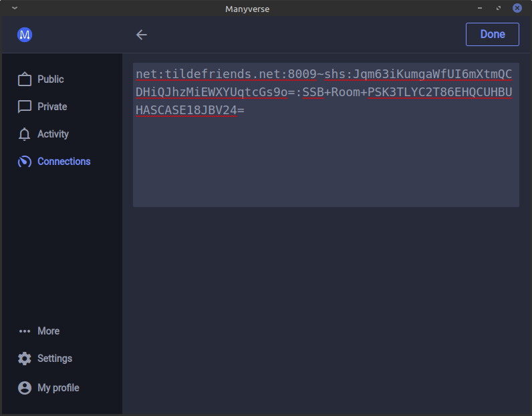The image size is (532, 416).
Task: Click the Activity bell icon
Action: [x=25, y=134]
